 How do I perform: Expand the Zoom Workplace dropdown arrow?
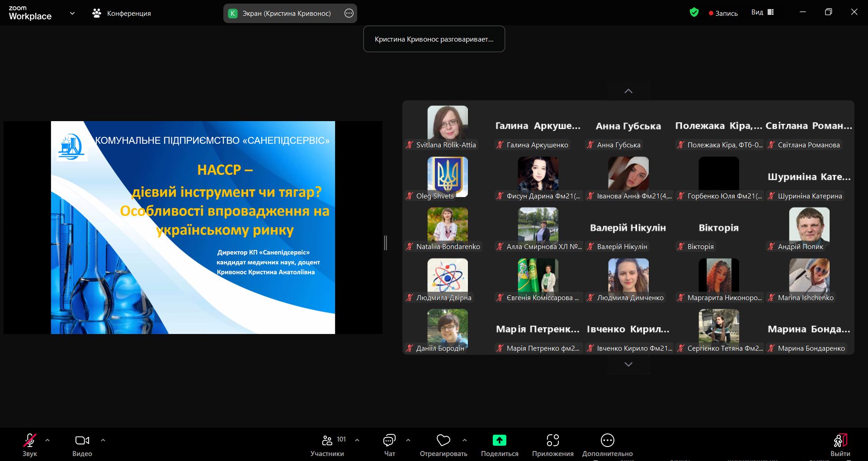click(72, 13)
